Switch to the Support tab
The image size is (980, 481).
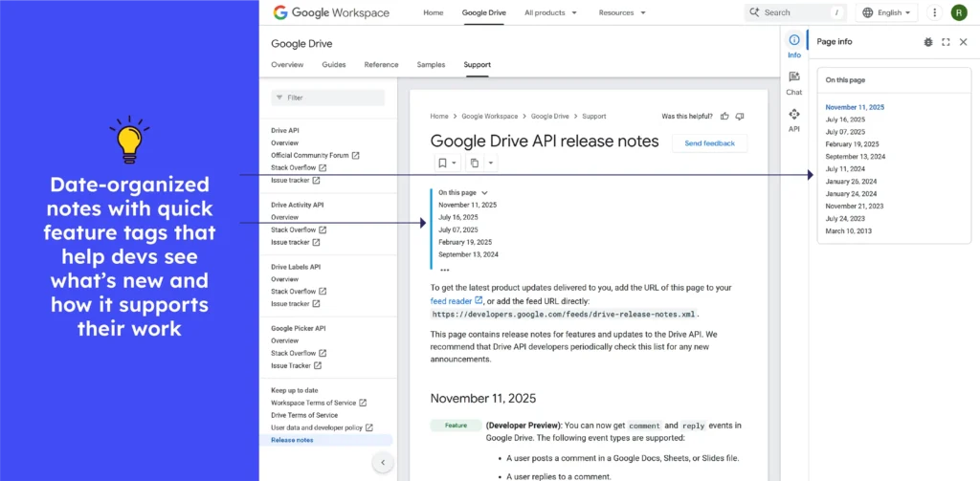(477, 64)
